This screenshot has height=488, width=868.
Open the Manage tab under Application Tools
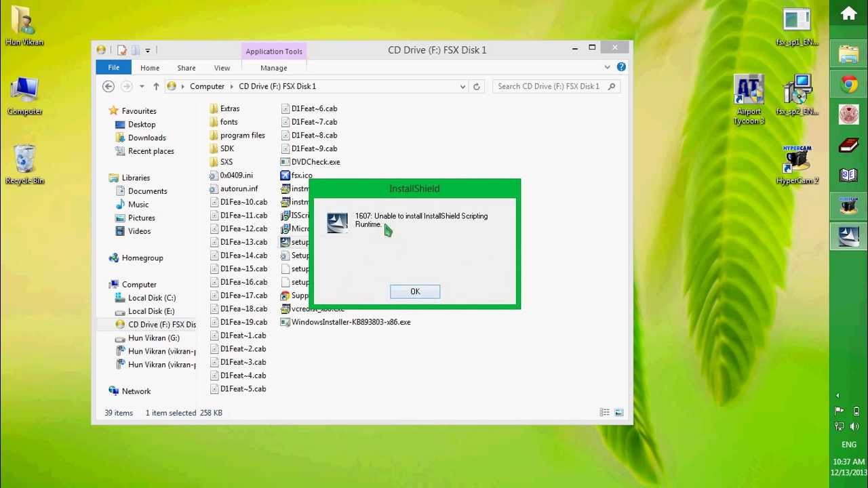pos(274,68)
